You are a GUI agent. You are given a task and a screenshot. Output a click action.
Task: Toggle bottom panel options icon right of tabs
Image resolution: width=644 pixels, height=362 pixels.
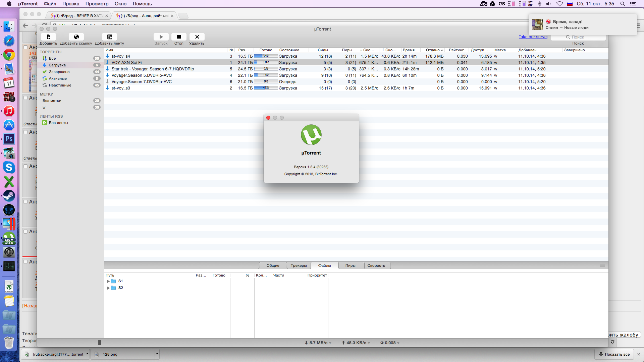pos(602,265)
